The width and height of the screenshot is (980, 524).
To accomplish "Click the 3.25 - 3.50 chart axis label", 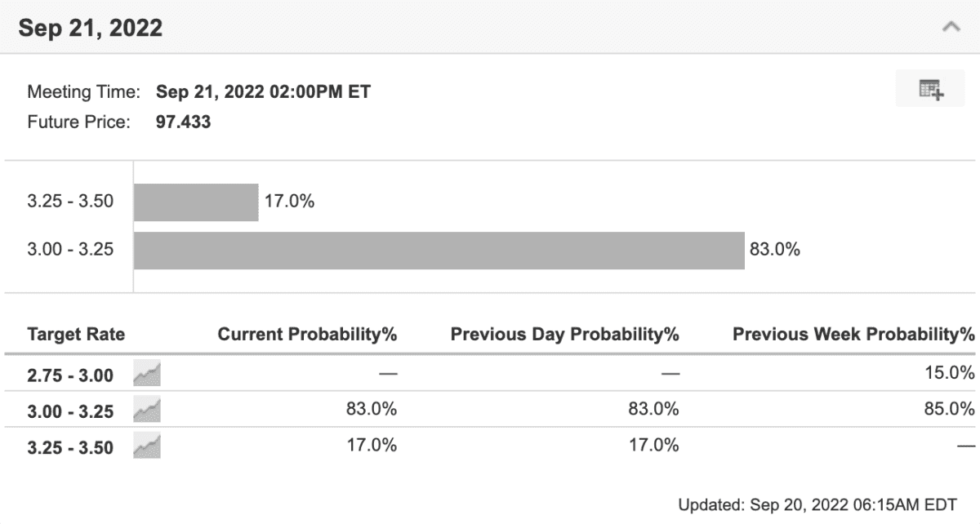I will click(x=70, y=202).
